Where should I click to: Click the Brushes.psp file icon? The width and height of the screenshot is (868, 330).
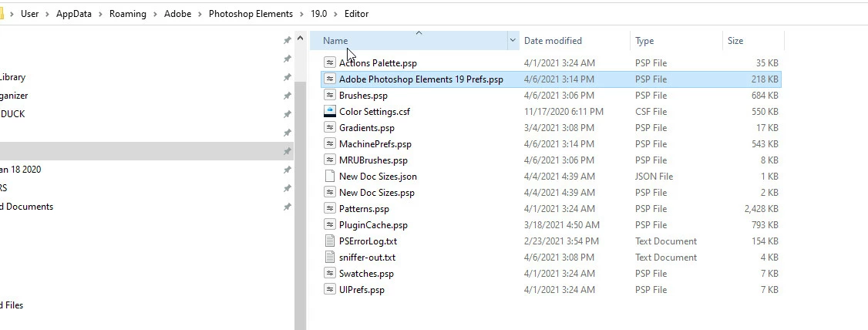[x=330, y=95]
